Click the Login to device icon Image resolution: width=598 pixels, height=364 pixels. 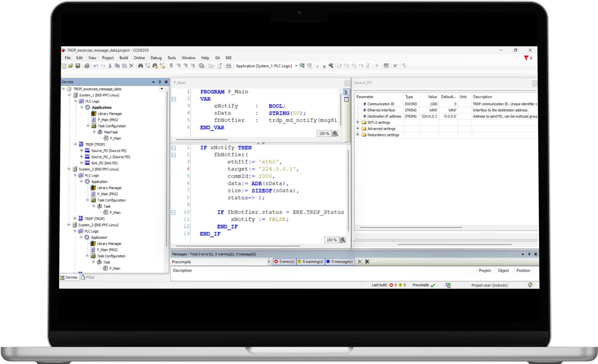(302, 66)
